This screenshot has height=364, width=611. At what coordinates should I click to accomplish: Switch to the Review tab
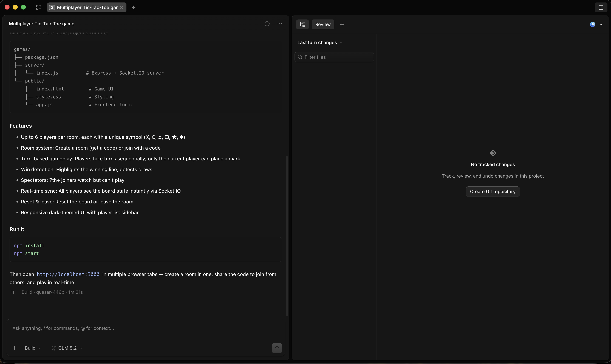click(x=323, y=24)
